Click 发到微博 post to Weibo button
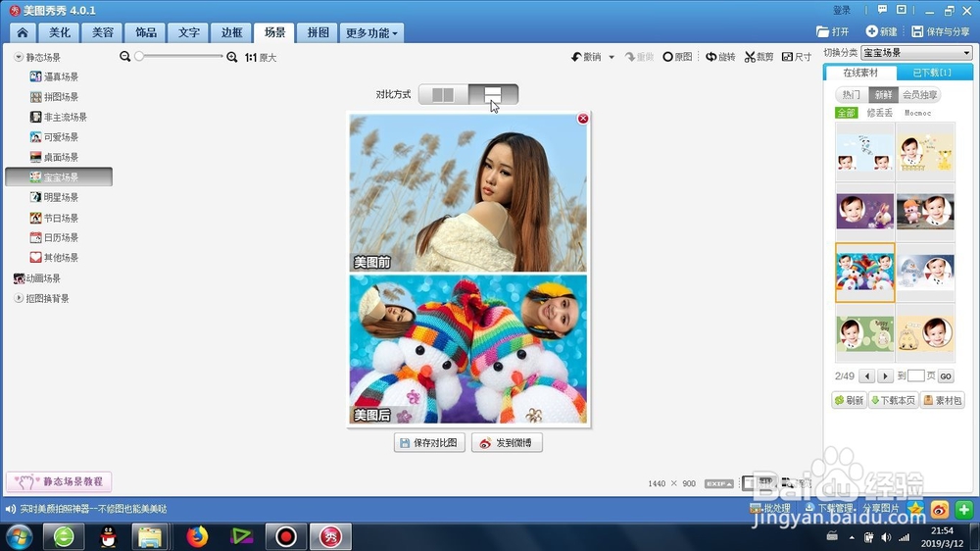The image size is (980, 551). point(507,443)
